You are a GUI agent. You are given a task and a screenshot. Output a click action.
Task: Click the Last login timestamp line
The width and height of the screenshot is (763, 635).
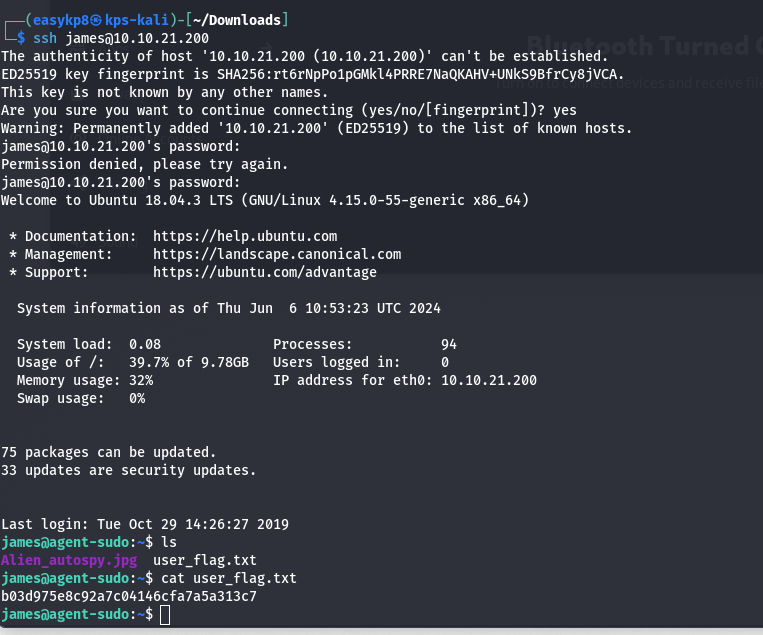[x=145, y=525]
